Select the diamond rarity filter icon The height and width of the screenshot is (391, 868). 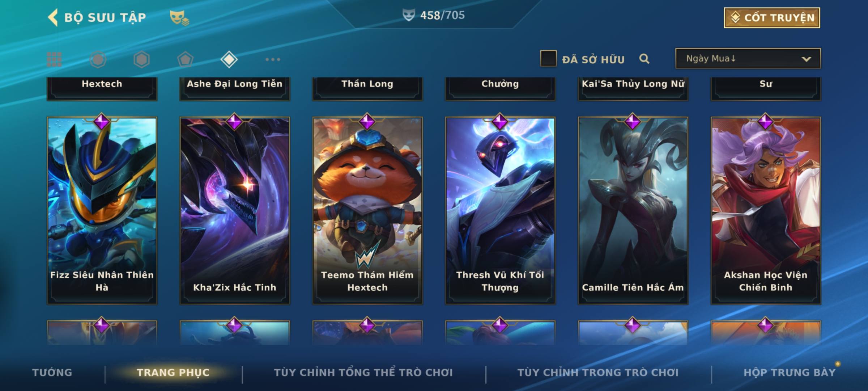coord(229,59)
